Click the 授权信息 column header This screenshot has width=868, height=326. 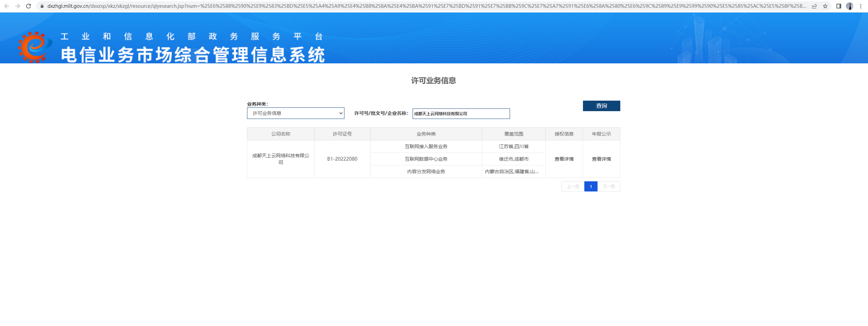coord(564,134)
